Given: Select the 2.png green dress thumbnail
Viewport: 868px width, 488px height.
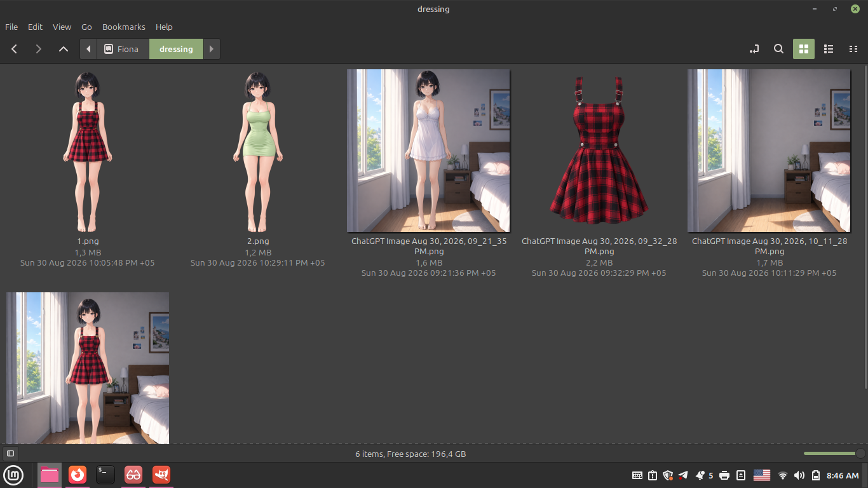Looking at the screenshot, I should (258, 151).
